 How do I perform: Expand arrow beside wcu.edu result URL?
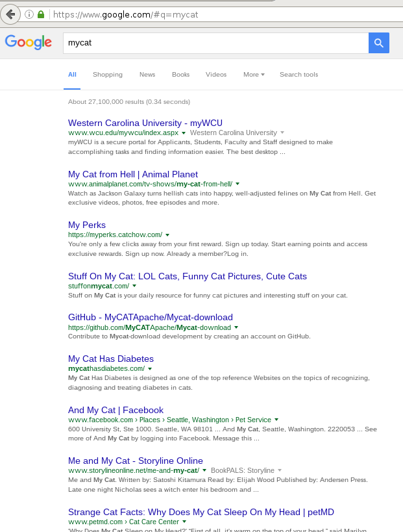click(184, 133)
